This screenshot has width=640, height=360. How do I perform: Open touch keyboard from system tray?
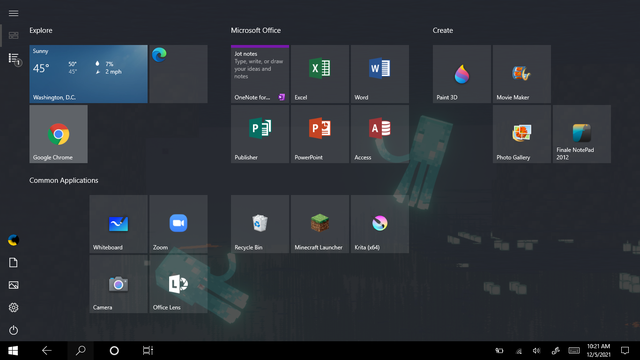coord(574,351)
